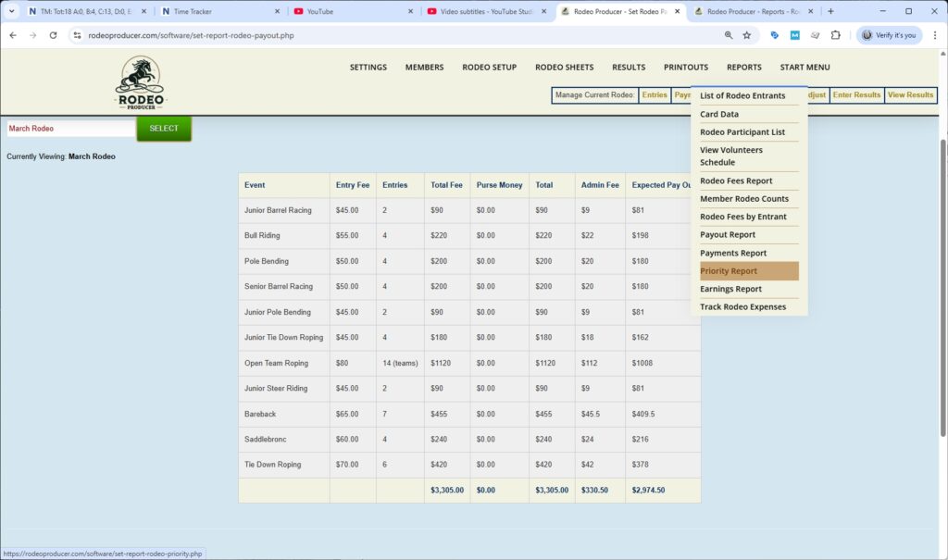948x560 pixels.
Task: Reload the current page
Action: [x=56, y=34]
